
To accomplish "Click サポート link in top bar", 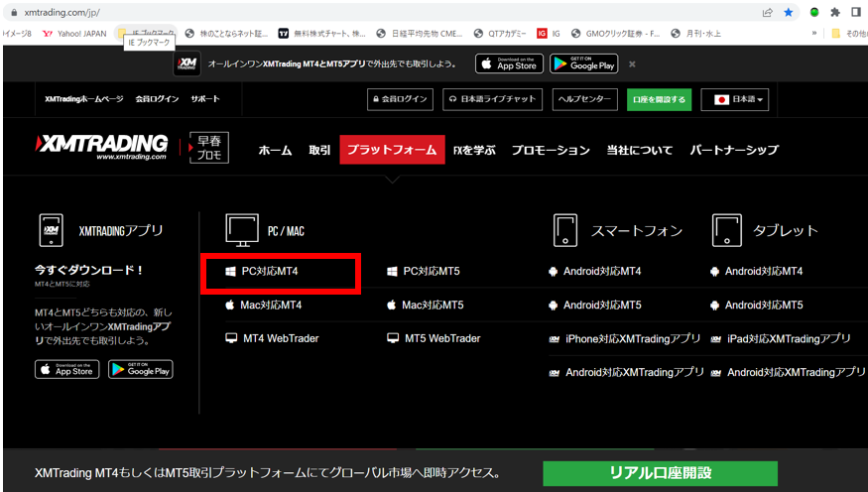I will click(x=205, y=99).
